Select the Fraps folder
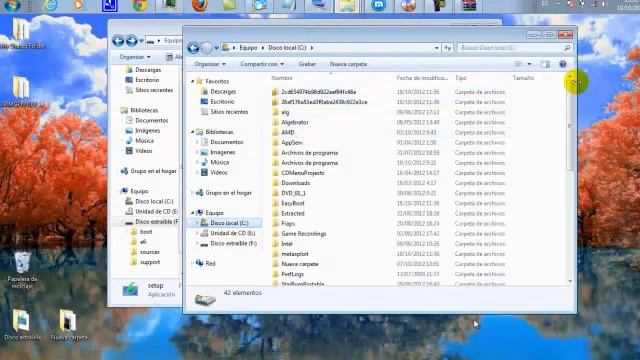This screenshot has height=360, width=640. [288, 224]
